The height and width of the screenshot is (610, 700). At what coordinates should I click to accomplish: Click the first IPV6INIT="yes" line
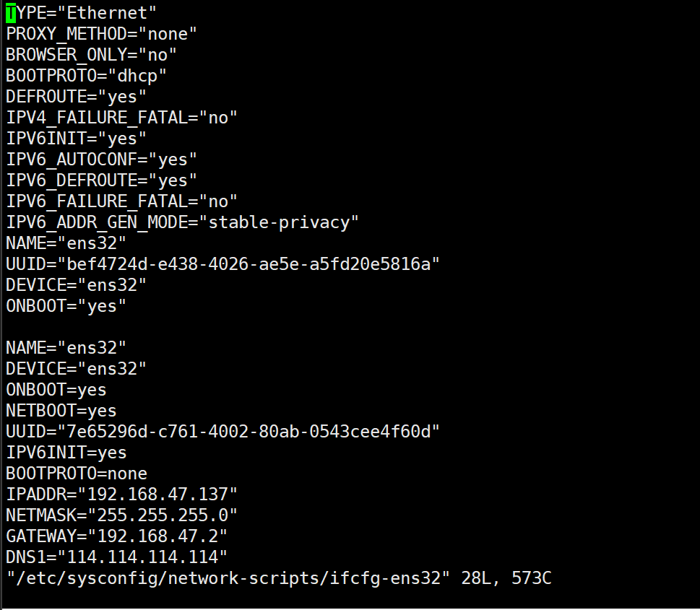click(x=76, y=139)
